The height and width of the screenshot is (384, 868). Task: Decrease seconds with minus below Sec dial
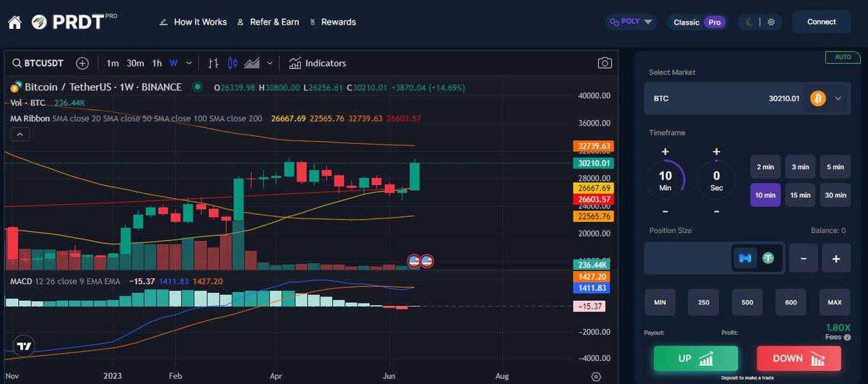tap(716, 210)
